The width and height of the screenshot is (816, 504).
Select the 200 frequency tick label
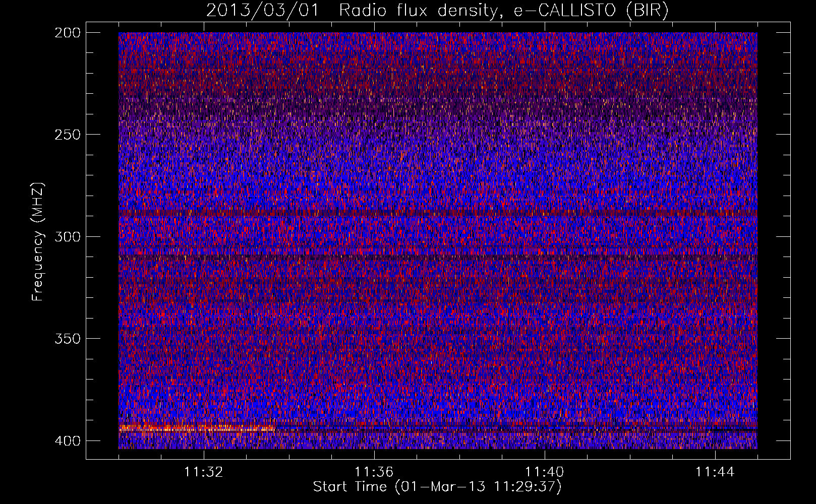click(x=67, y=32)
